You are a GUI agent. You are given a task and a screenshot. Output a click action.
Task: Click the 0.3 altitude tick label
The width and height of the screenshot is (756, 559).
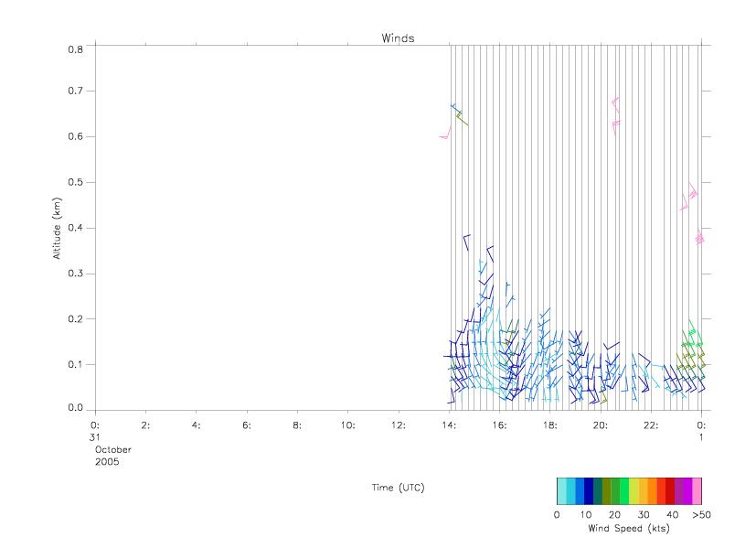(75, 274)
